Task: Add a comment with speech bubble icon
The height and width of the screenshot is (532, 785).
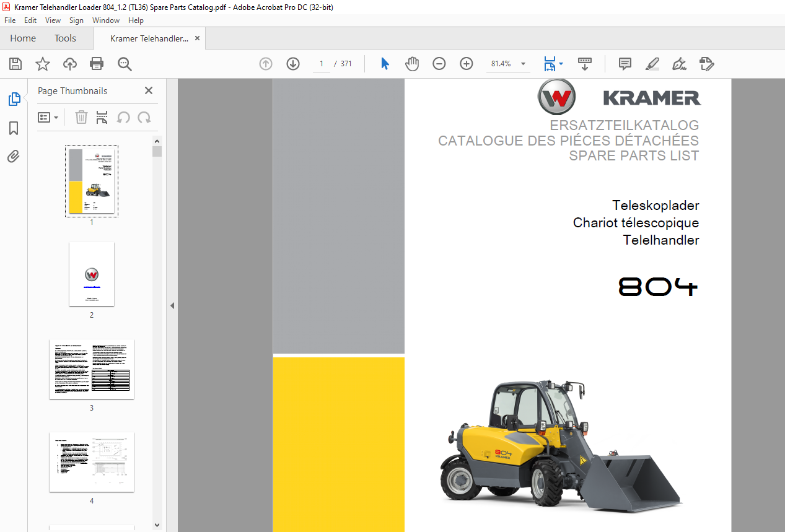Action: coord(625,64)
